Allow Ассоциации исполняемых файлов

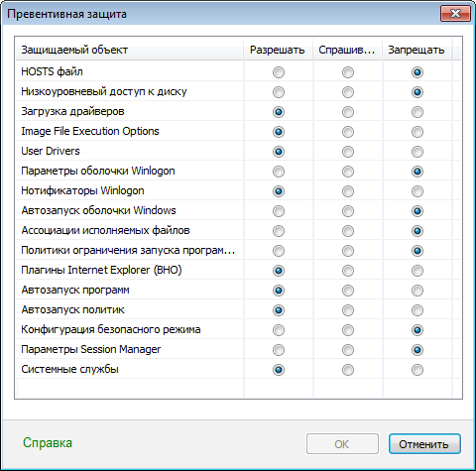(x=279, y=231)
